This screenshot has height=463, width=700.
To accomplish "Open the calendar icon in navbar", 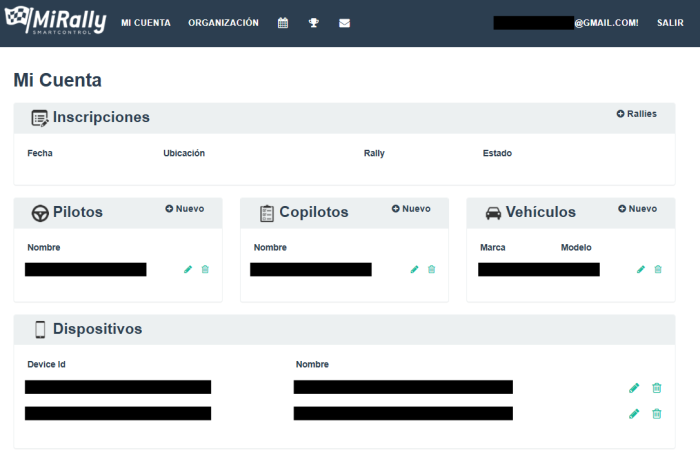I will pos(283,23).
